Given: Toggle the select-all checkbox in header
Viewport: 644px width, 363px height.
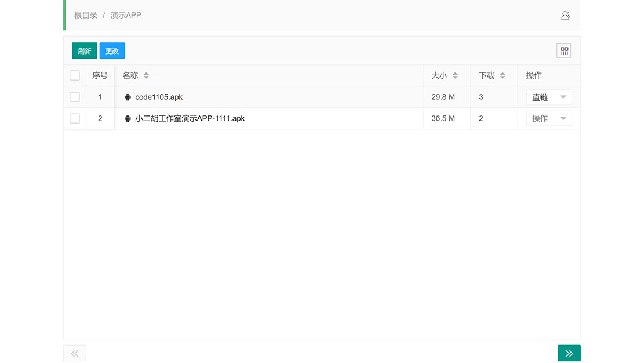Looking at the screenshot, I should pyautogui.click(x=75, y=76).
